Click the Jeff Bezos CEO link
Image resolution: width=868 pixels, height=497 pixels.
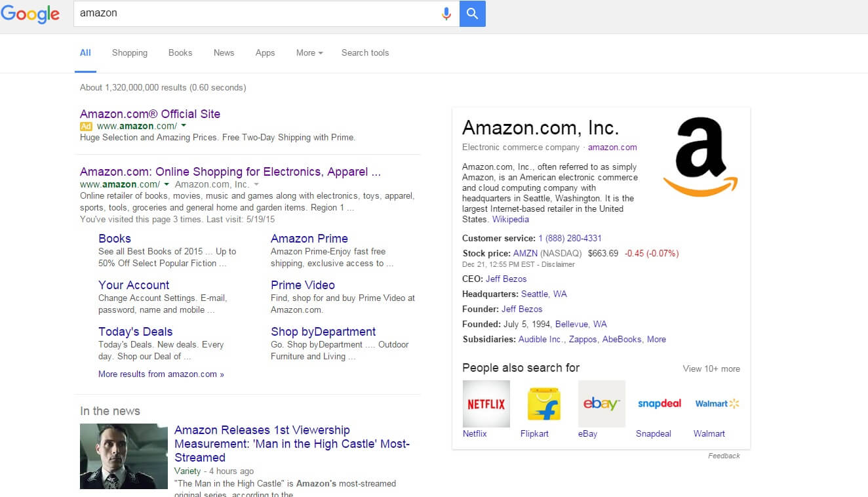[x=505, y=279]
